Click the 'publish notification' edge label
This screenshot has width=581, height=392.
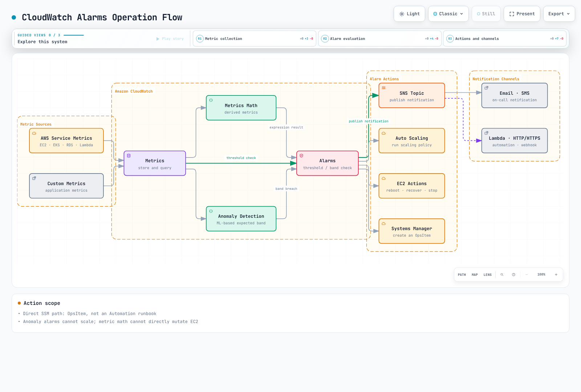(369, 121)
